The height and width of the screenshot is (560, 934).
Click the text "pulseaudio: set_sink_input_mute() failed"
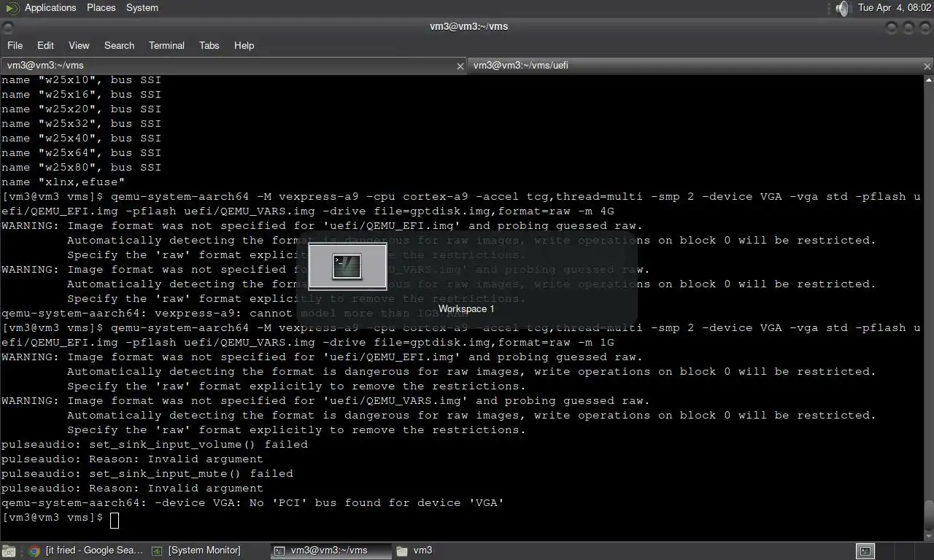[x=147, y=474]
